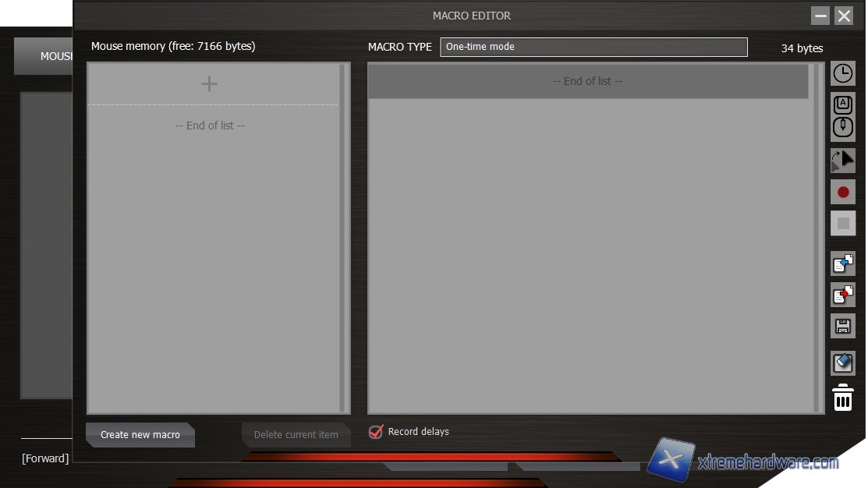The image size is (868, 488).
Task: Click the export macro icon with red arrow
Action: [842, 295]
